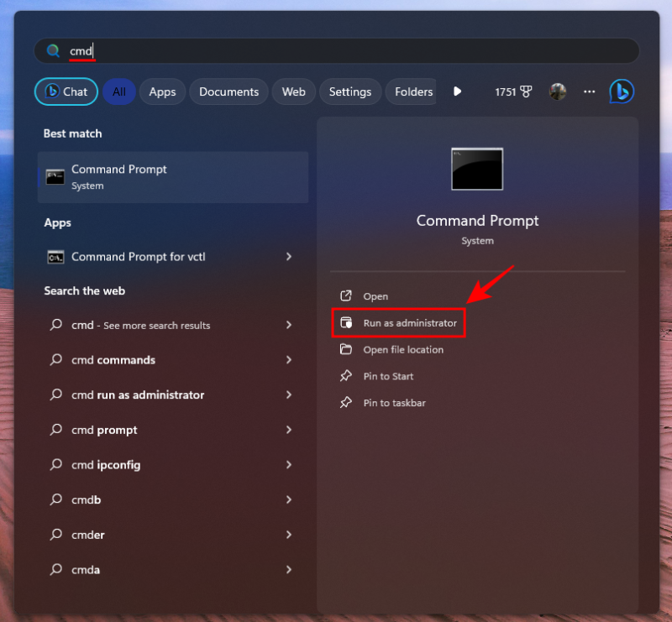Switch to the Documents tab

pyautogui.click(x=228, y=91)
